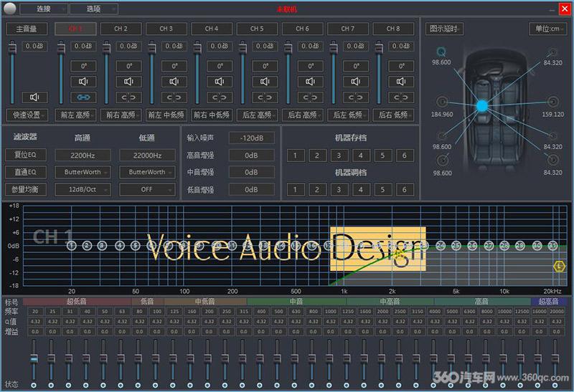The height and width of the screenshot is (392, 574).
Task: Mute CH 6 speaker icon
Action: [310, 82]
